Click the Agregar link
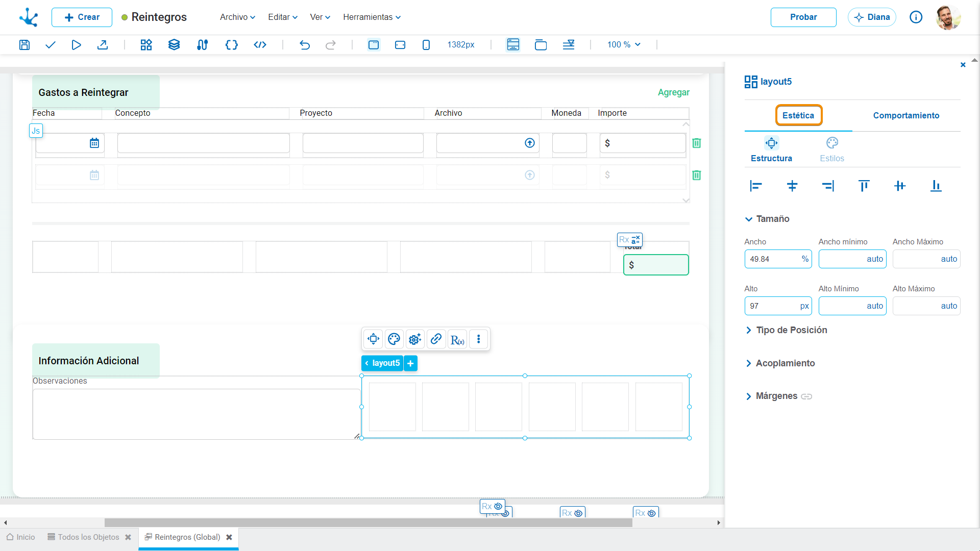Image resolution: width=980 pixels, height=551 pixels. pyautogui.click(x=673, y=92)
